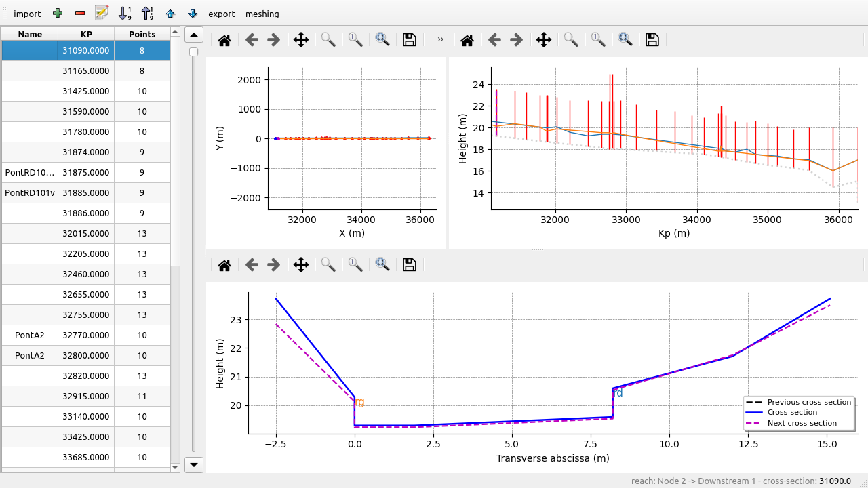Open the export menu item
Image resolution: width=868 pixels, height=488 pixels.
(x=222, y=14)
